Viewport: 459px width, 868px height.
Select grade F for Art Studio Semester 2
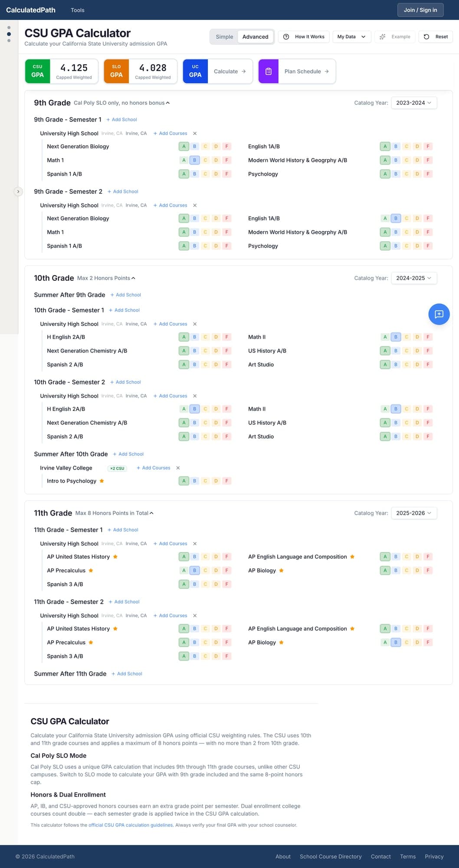click(428, 437)
